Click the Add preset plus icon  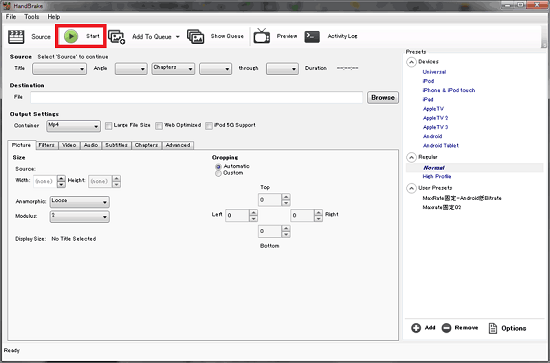point(416,328)
